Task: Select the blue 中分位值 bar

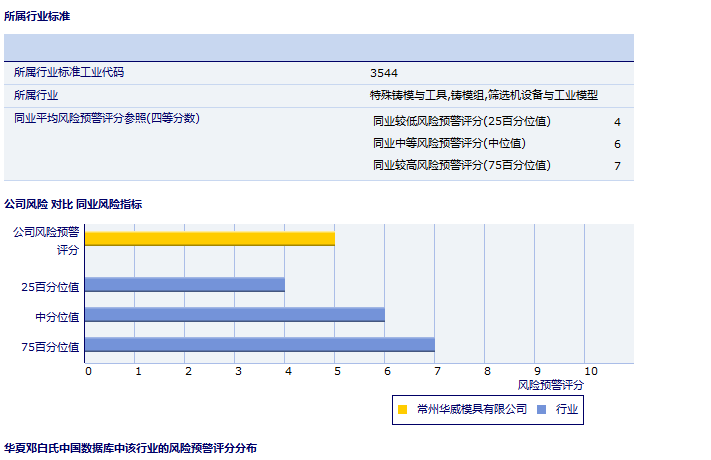Action: pyautogui.click(x=234, y=315)
